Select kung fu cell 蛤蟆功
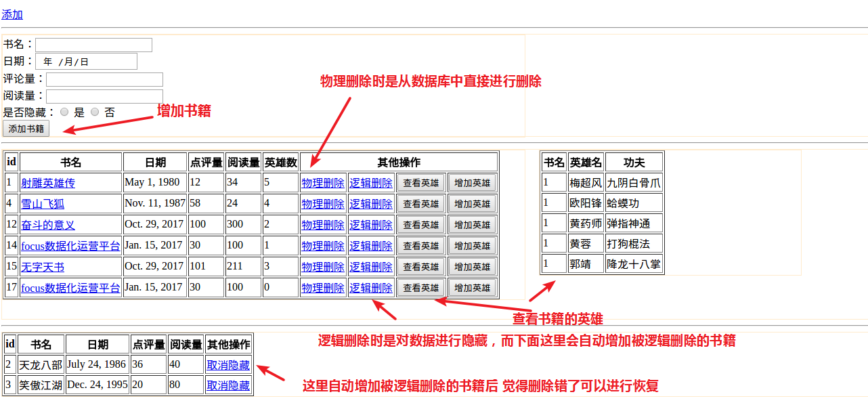This screenshot has width=868, height=407. (x=634, y=203)
